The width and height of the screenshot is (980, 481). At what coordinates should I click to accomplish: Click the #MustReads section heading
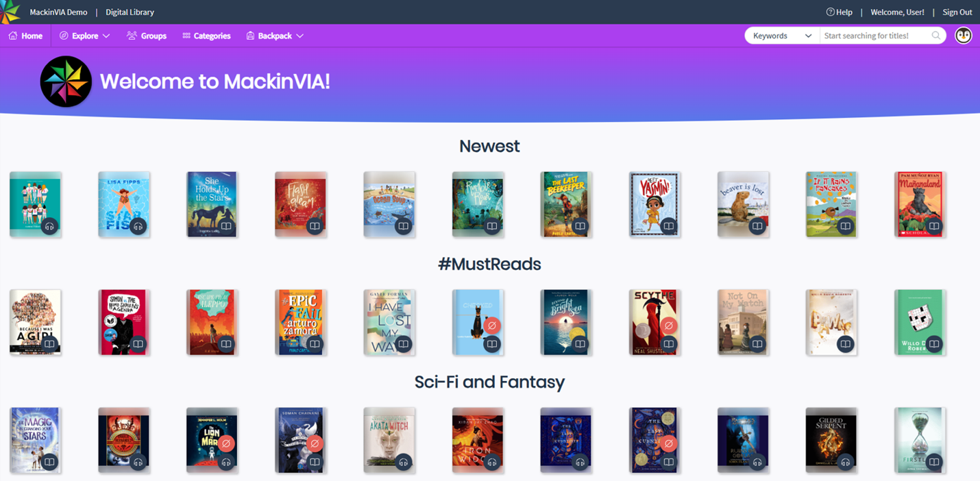point(489,264)
